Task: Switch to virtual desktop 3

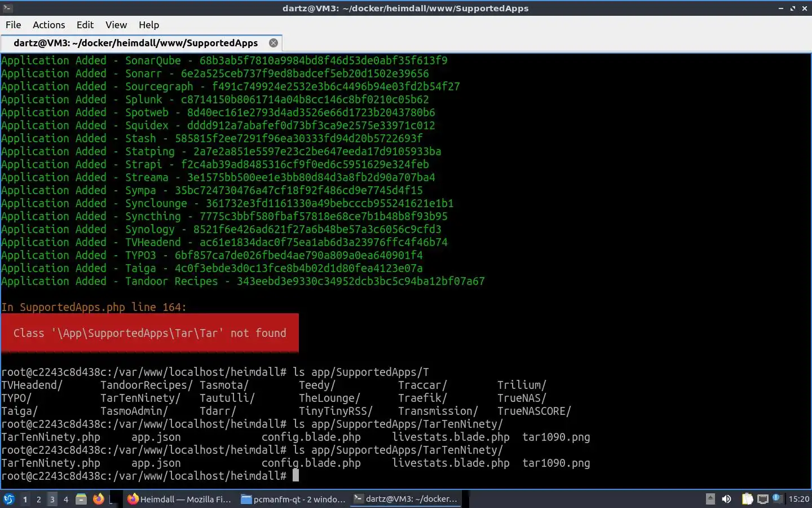Action: pyautogui.click(x=52, y=499)
